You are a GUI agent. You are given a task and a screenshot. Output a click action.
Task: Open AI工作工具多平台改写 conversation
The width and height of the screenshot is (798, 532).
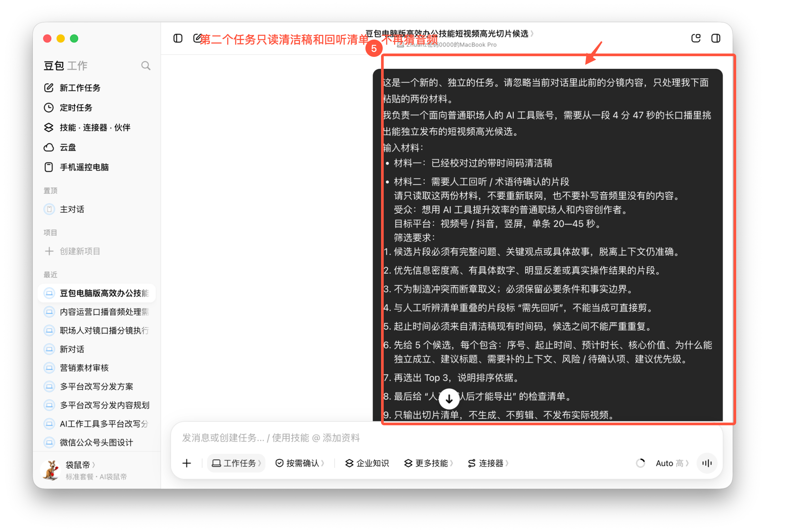click(97, 424)
